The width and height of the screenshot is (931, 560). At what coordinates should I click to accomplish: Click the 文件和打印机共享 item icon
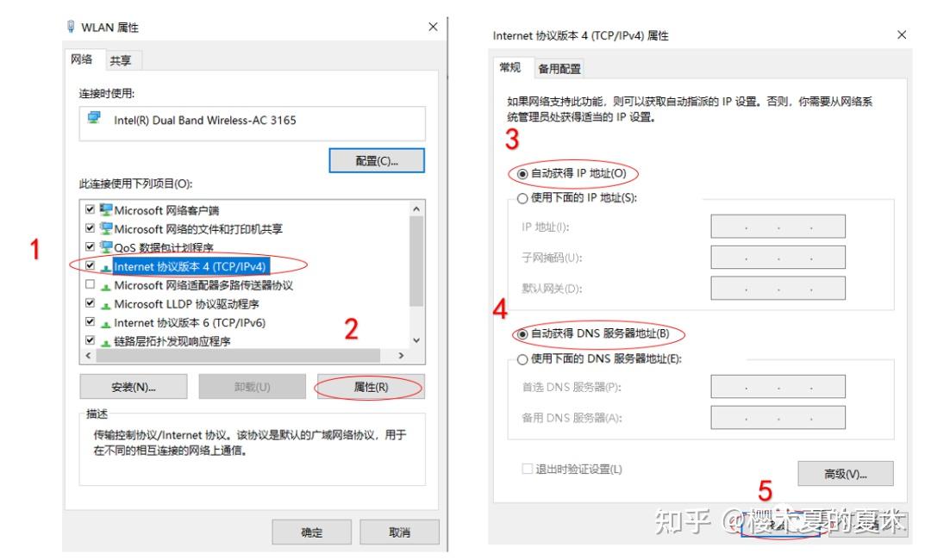point(106,228)
